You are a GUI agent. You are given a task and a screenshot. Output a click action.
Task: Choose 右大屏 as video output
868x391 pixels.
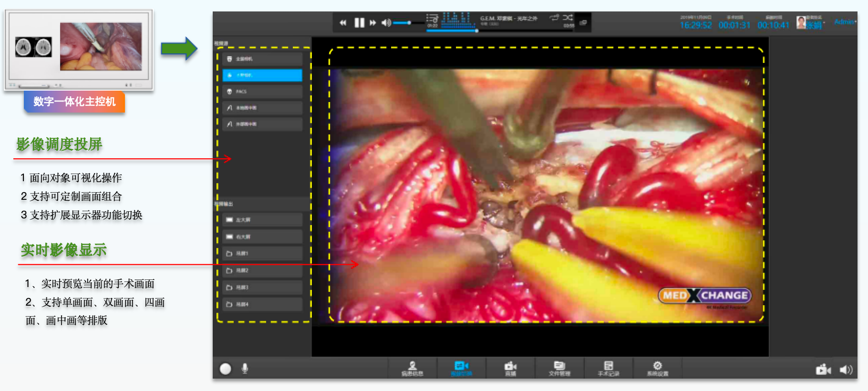click(x=262, y=237)
